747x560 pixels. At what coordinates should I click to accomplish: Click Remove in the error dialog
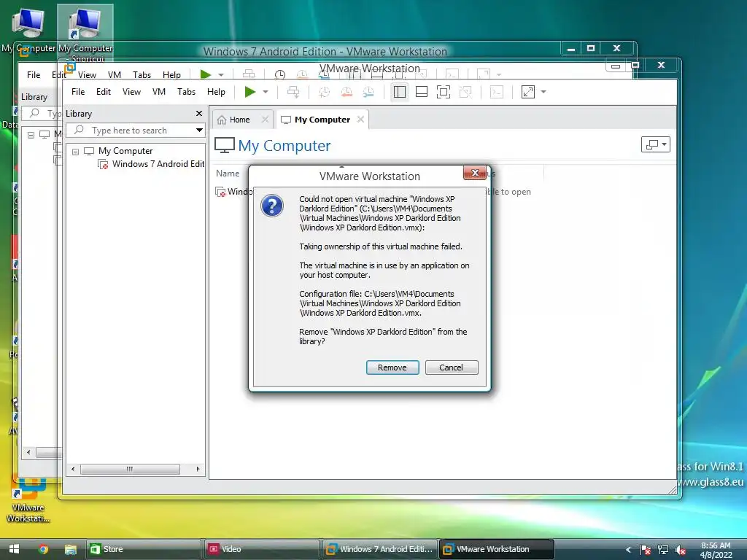coord(392,367)
